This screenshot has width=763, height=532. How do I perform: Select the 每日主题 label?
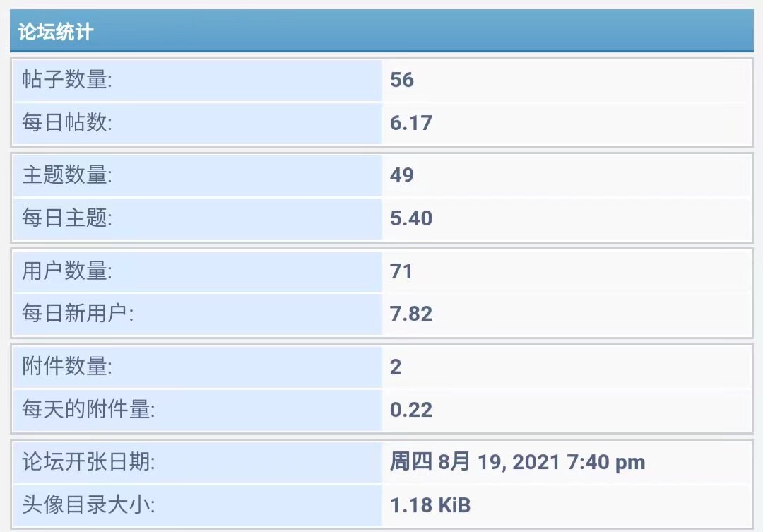[x=67, y=218]
